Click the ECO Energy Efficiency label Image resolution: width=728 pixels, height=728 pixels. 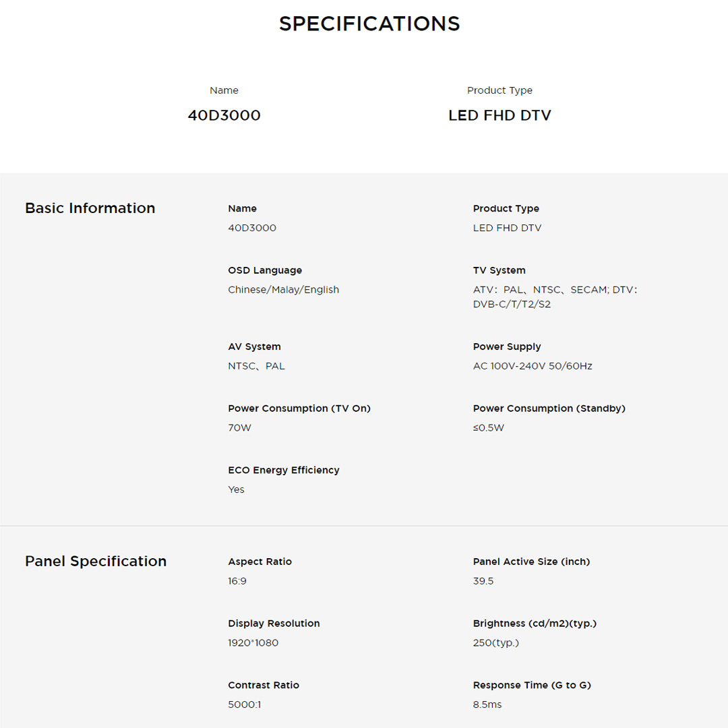pyautogui.click(x=284, y=471)
